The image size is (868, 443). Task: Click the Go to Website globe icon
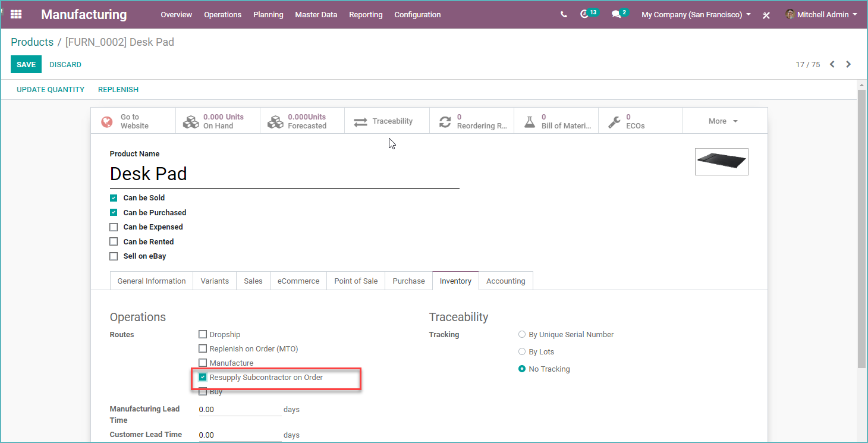(132, 120)
